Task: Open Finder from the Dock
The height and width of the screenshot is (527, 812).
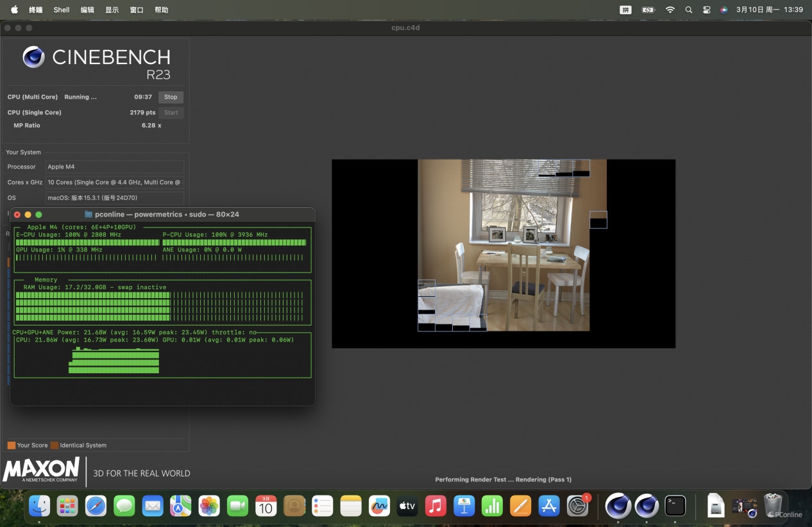Action: click(x=40, y=506)
